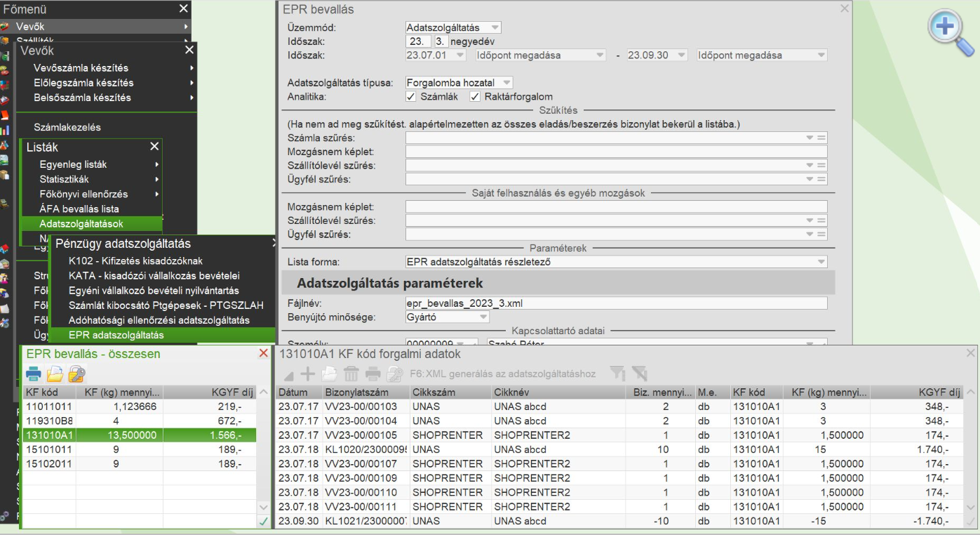Image resolution: width=980 pixels, height=535 pixels.
Task: Click the plus icon in forgalmi adatok toolbar
Action: (x=307, y=374)
